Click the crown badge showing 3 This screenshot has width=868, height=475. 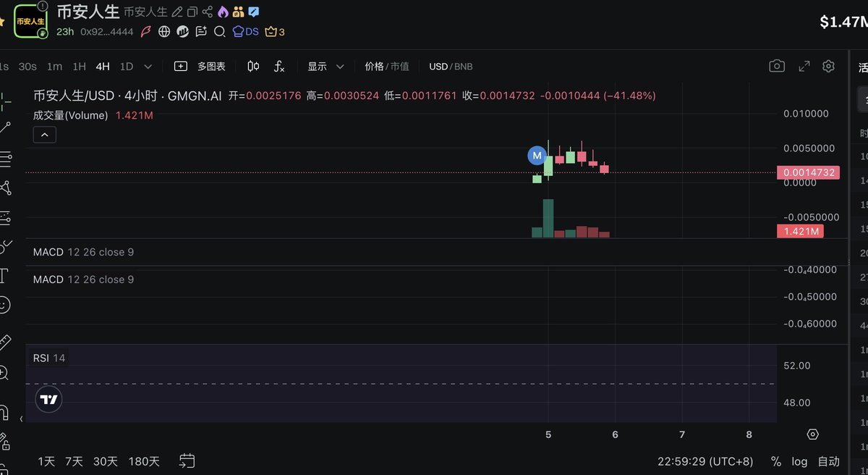275,31
